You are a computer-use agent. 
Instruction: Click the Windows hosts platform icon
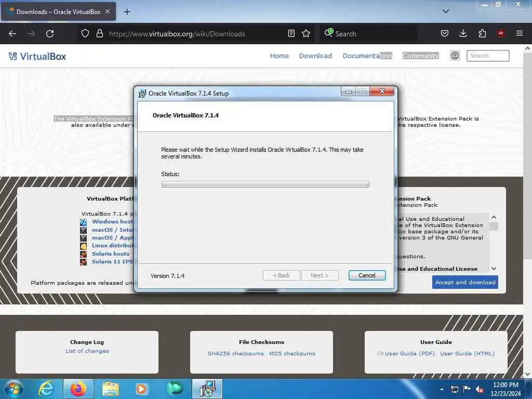[x=84, y=222]
